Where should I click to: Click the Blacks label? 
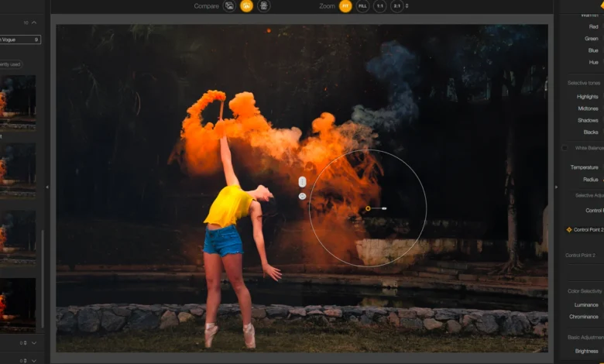click(x=591, y=132)
